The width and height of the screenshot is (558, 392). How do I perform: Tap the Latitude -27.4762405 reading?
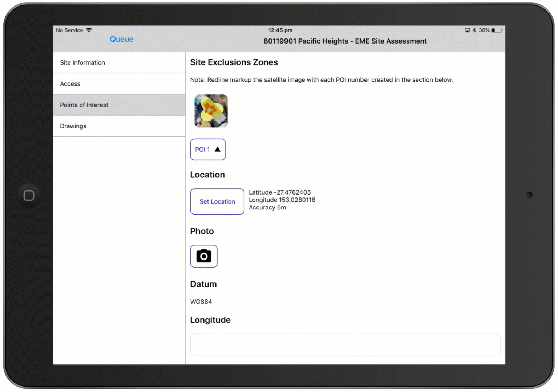[280, 192]
